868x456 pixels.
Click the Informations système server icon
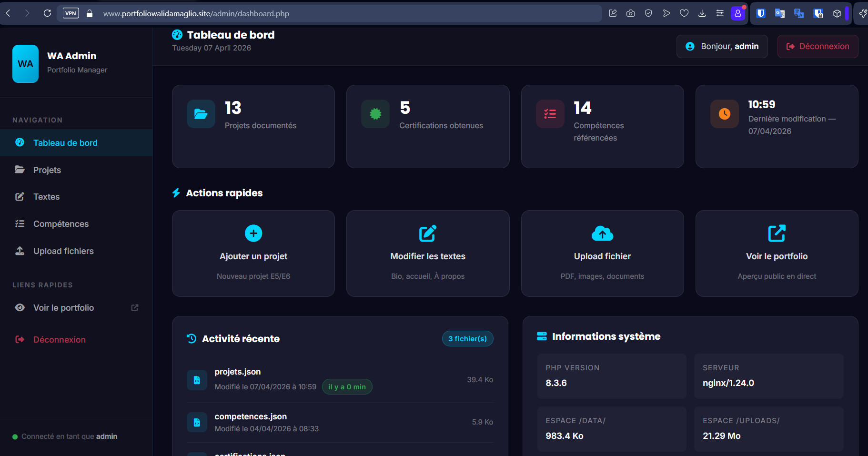542,336
